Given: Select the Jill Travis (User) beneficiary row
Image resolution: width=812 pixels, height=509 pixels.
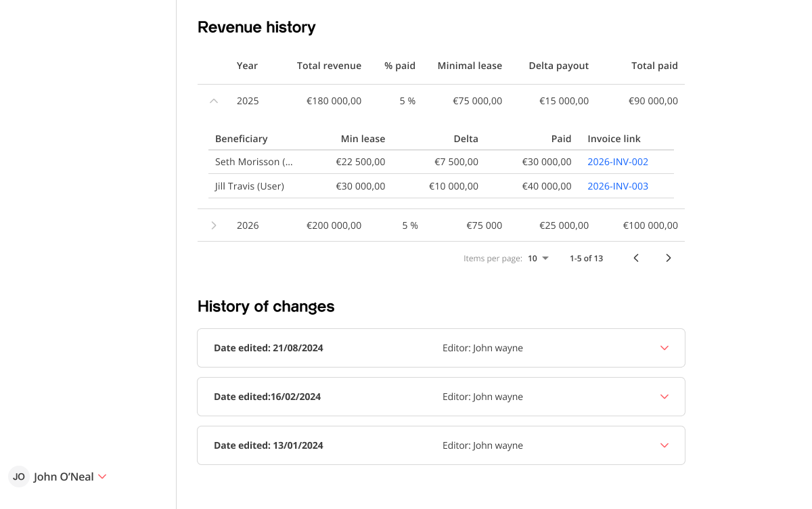Looking at the screenshot, I should 249,186.
